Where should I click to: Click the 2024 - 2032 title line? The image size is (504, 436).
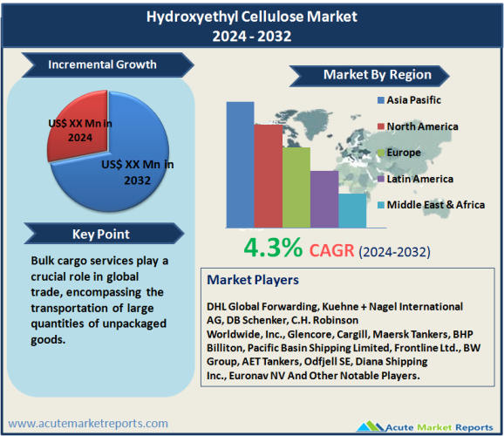pos(252,36)
